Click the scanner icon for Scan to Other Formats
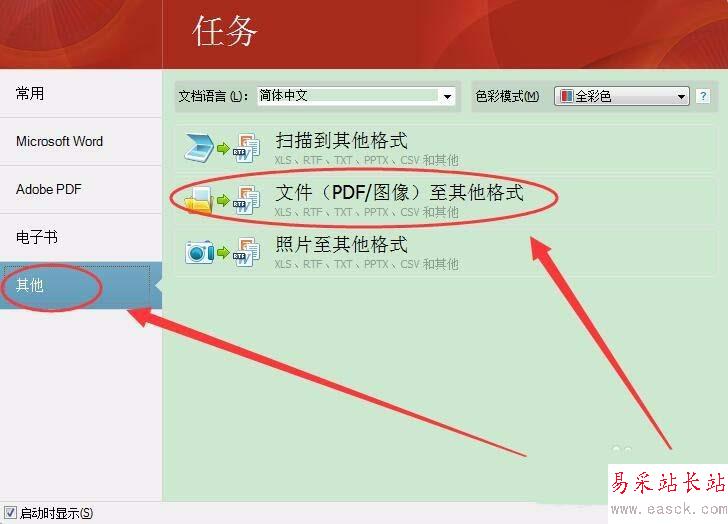This screenshot has width=728, height=524. (x=199, y=148)
